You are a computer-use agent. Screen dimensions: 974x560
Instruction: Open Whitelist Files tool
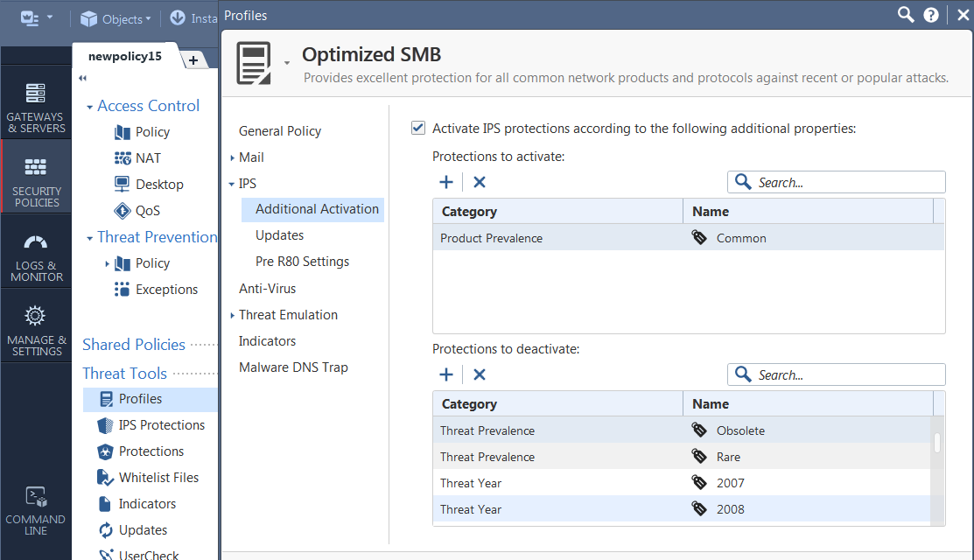[x=148, y=478]
